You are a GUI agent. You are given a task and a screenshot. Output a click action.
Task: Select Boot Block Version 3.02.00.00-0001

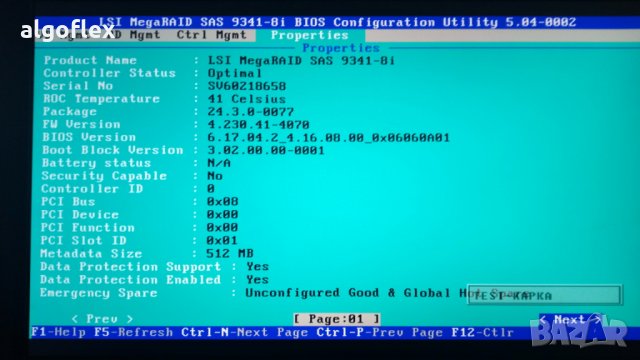(266, 150)
